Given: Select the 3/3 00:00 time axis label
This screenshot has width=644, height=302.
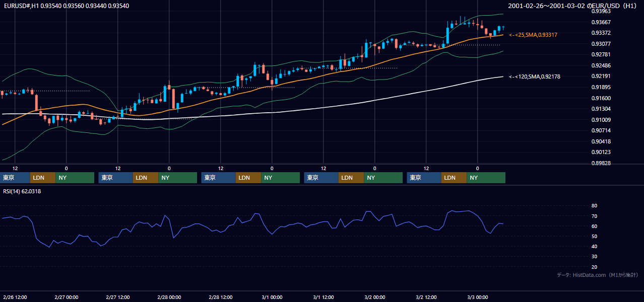Looking at the screenshot, I should [x=477, y=297].
